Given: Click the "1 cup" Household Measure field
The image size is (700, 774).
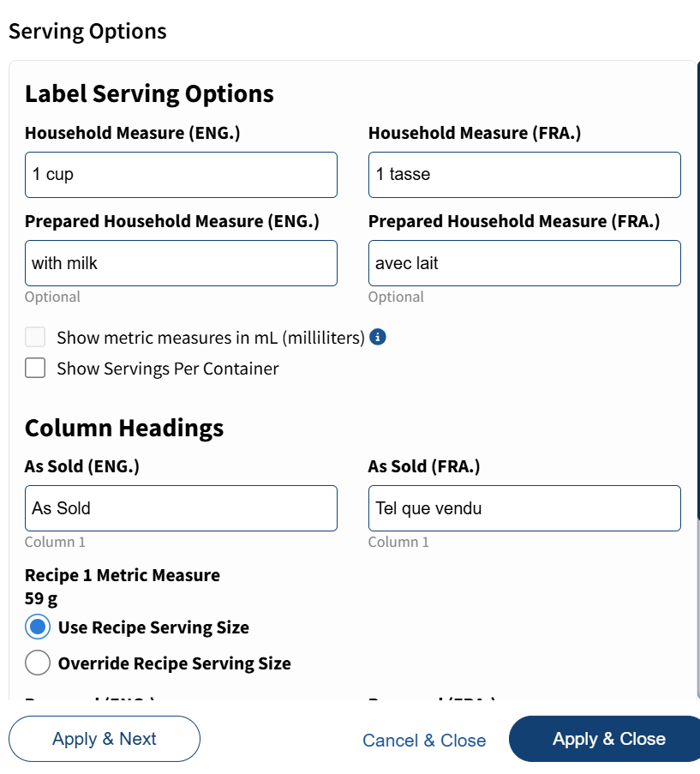Looking at the screenshot, I should 181,174.
